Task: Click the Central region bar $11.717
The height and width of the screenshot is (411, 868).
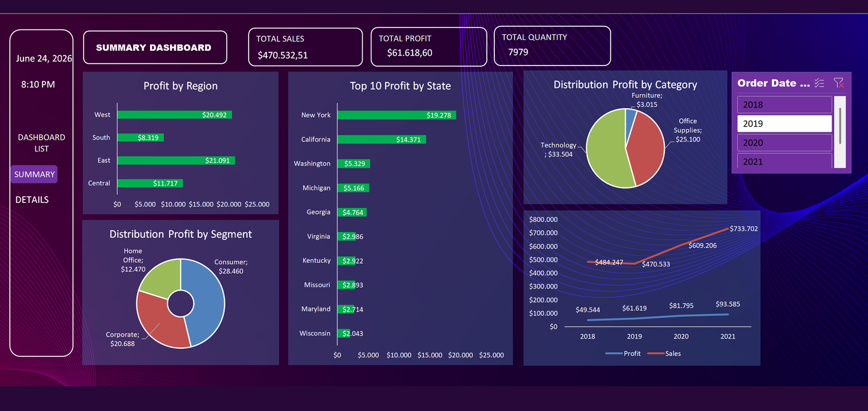Action: [x=150, y=183]
